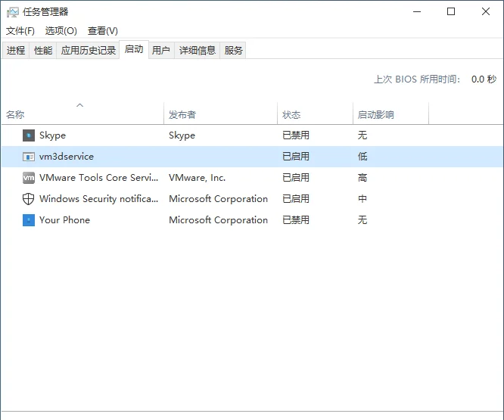Switch to the 应用历史记录 tab
The width and height of the screenshot is (504, 420).
point(89,51)
